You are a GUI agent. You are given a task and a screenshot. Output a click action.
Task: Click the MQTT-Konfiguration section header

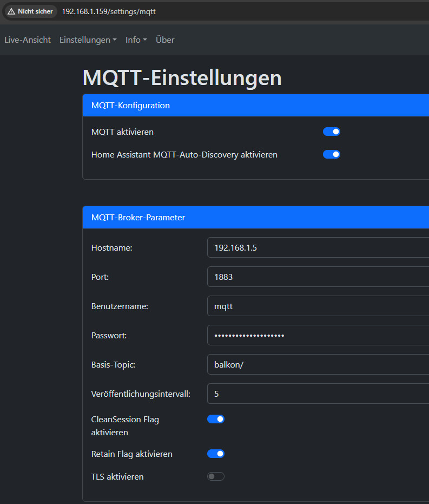click(x=130, y=106)
